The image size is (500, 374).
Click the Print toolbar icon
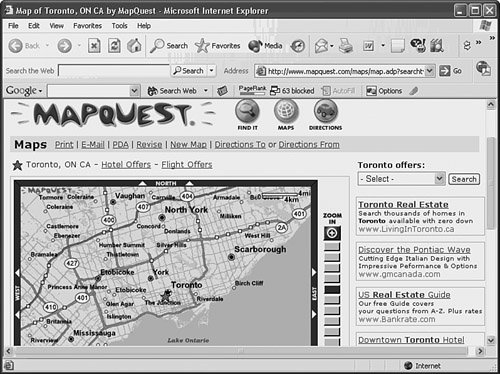click(346, 46)
